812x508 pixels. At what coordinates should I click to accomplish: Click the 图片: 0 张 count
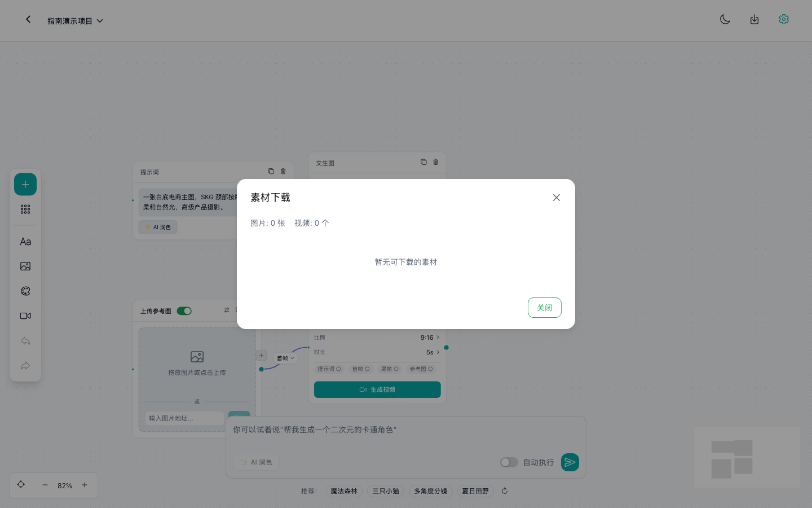[268, 223]
